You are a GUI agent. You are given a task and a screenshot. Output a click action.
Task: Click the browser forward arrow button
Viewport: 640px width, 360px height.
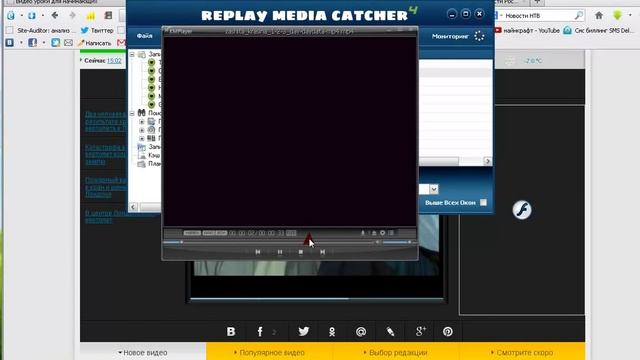72,16
